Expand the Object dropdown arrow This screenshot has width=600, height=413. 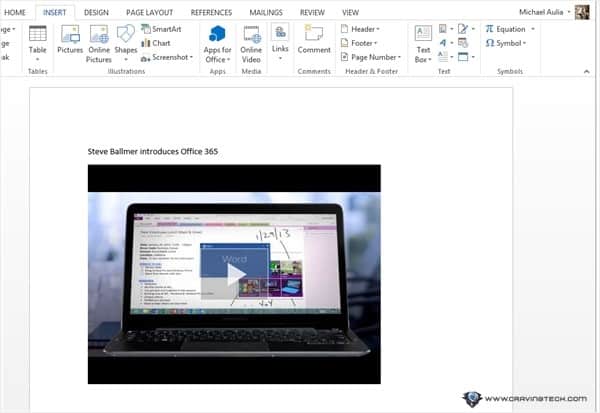click(x=473, y=57)
